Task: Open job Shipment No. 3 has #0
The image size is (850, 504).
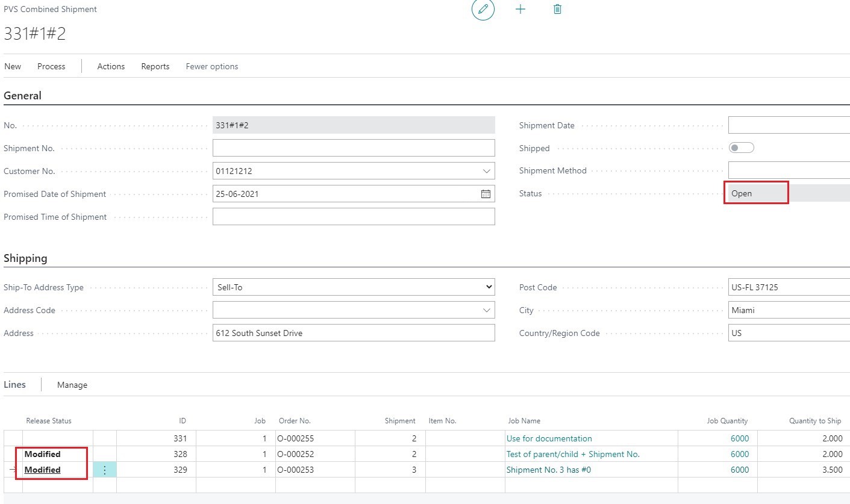Action: [548, 470]
